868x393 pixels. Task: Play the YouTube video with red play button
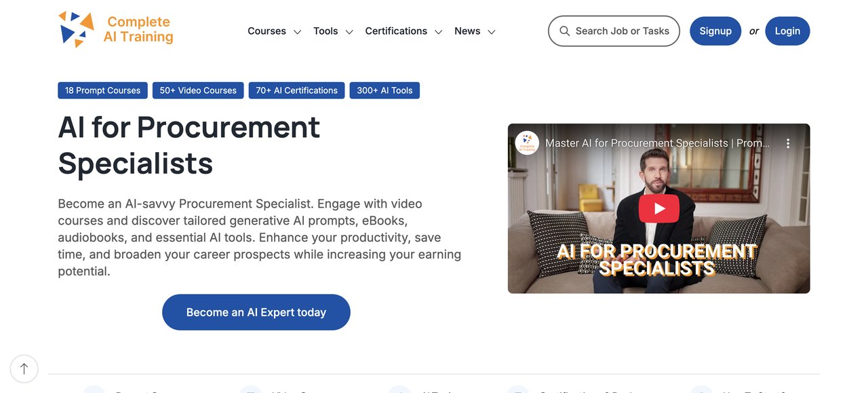[x=658, y=208]
